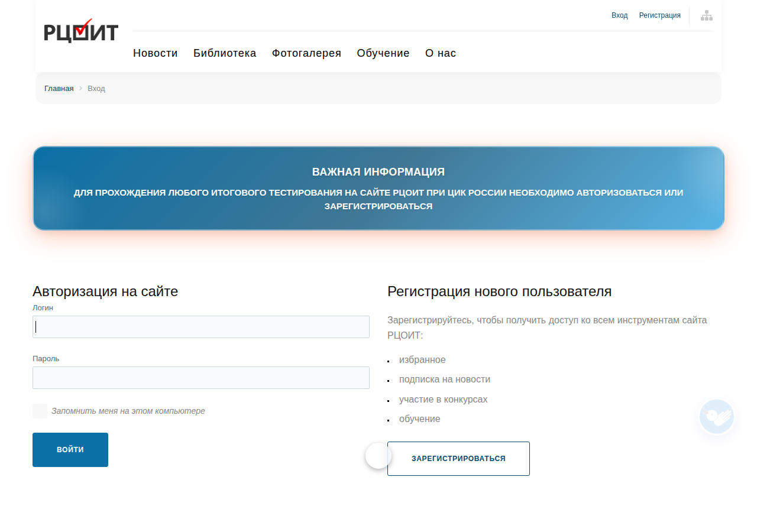The width and height of the screenshot is (757, 532).
Task: Click the РЦОИТ logo
Action: [x=81, y=31]
